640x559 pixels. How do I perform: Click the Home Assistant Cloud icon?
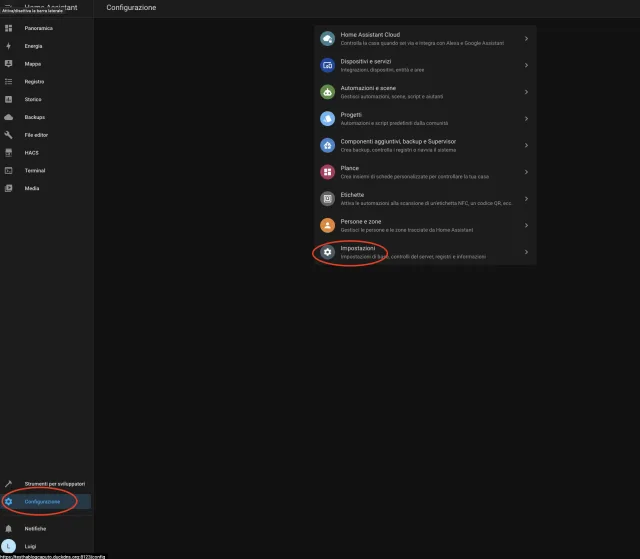pos(327,38)
